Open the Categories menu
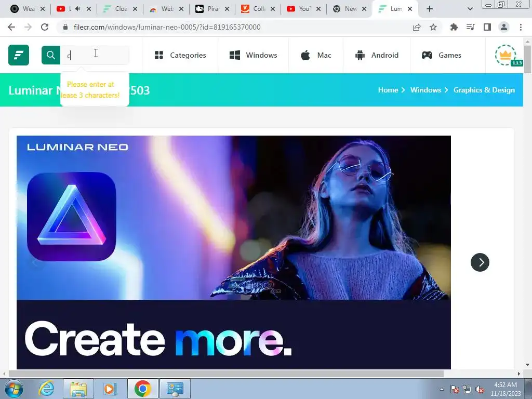 tap(180, 55)
